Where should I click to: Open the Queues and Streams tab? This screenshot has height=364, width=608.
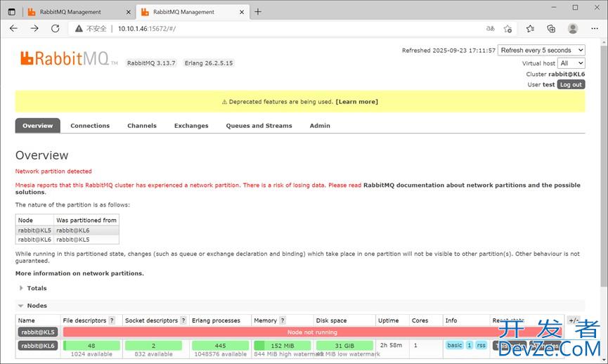coord(259,126)
